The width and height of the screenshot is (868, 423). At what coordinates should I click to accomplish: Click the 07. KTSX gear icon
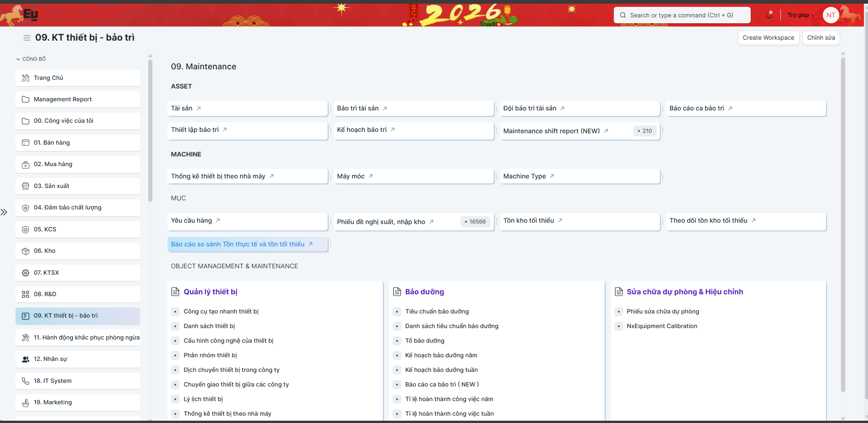point(26,273)
